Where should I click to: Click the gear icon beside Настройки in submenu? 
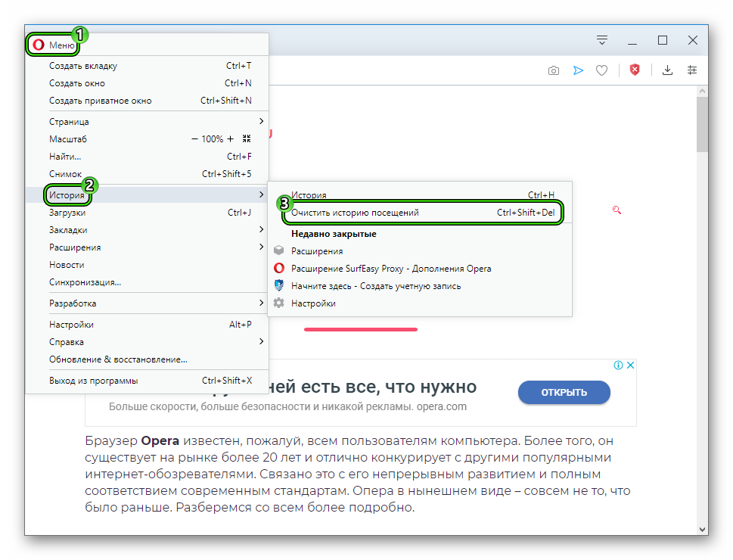[278, 303]
